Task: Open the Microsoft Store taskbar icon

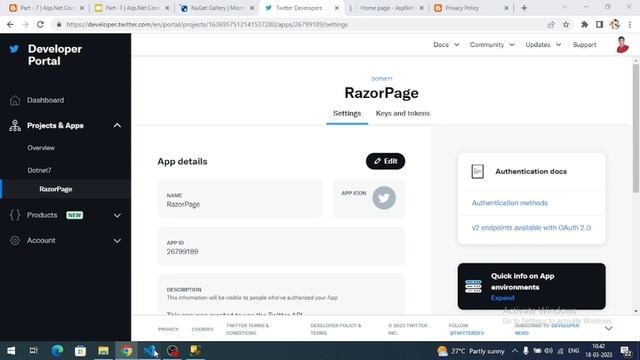Action: (80, 351)
